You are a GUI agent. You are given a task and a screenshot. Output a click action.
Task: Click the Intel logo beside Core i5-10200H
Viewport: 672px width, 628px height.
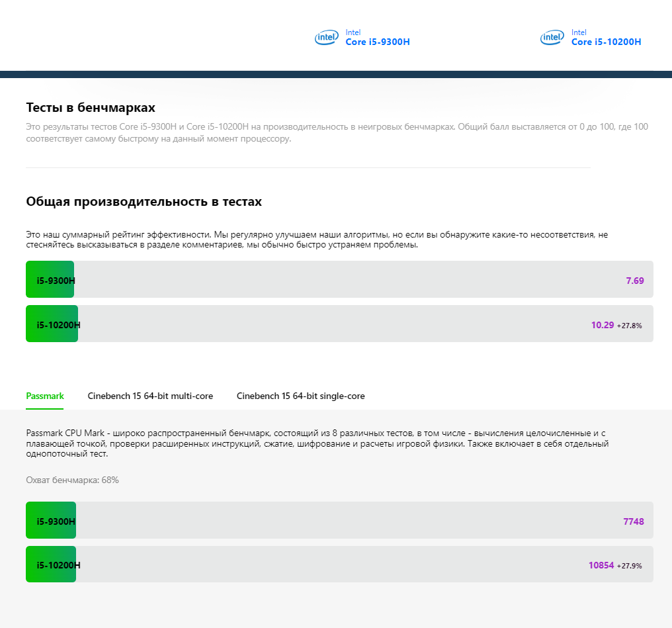point(552,38)
